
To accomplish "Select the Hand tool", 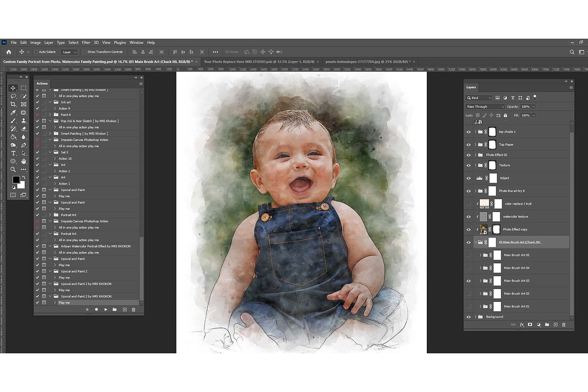I will pyautogui.click(x=24, y=161).
